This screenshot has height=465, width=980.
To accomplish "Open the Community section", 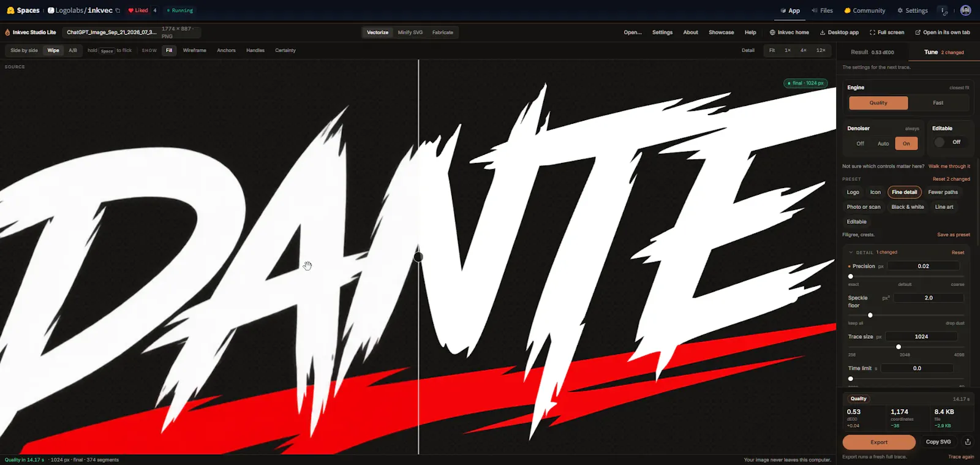I will [864, 10].
